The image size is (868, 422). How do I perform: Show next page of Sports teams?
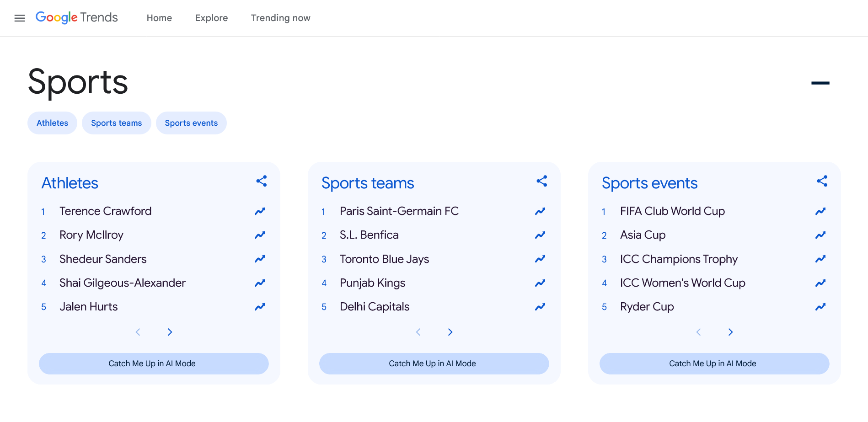450,332
